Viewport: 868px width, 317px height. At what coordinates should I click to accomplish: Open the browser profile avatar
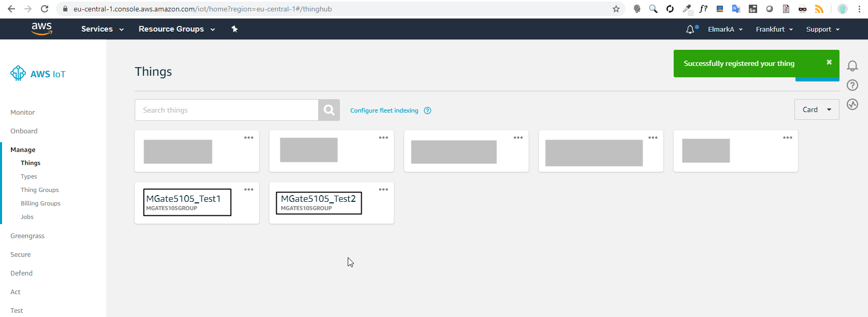click(843, 9)
